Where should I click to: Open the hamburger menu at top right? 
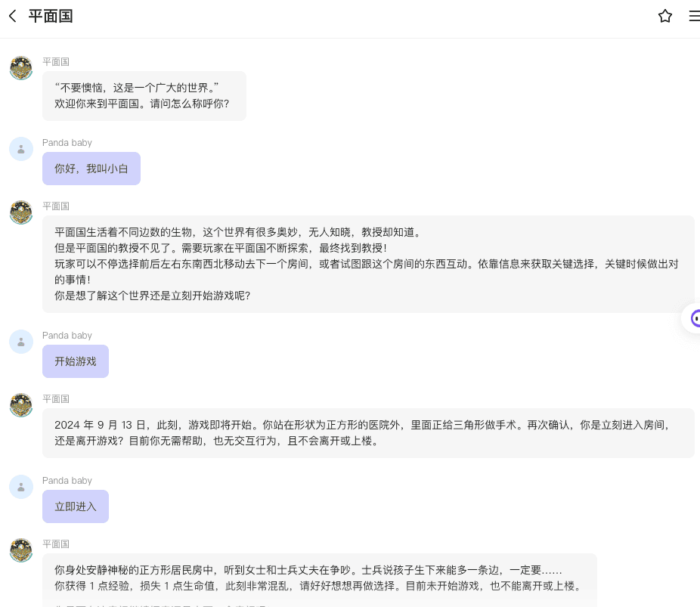click(693, 16)
